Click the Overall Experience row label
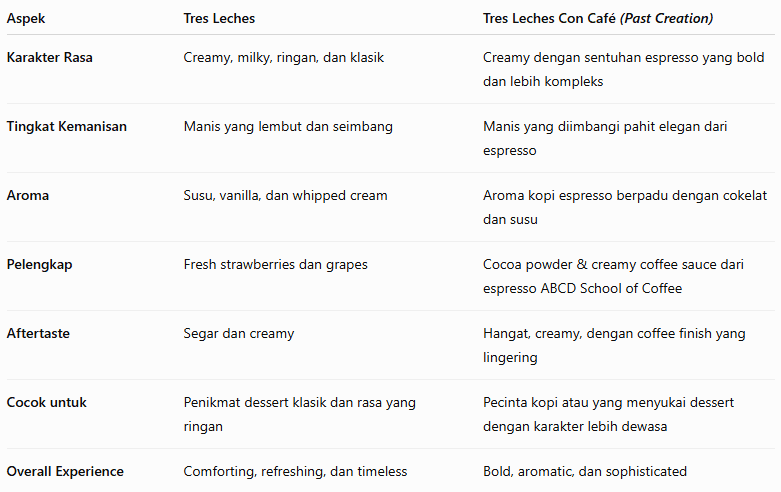Viewport: 781px width, 492px height. 65,472
